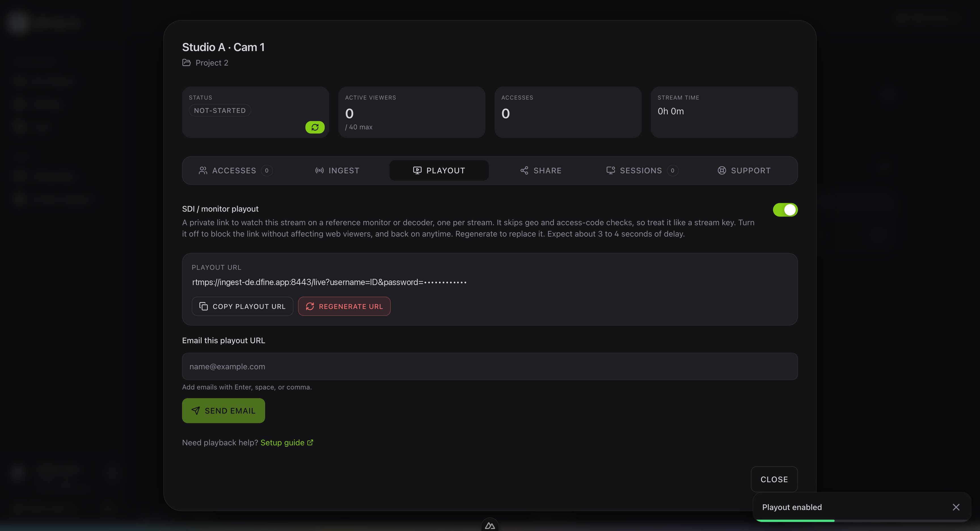
Task: Dismiss the Playout enabled toast
Action: pos(956,507)
